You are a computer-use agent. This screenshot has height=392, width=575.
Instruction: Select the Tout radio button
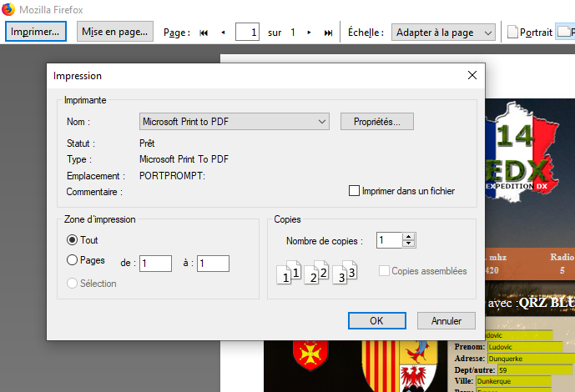[x=73, y=240]
